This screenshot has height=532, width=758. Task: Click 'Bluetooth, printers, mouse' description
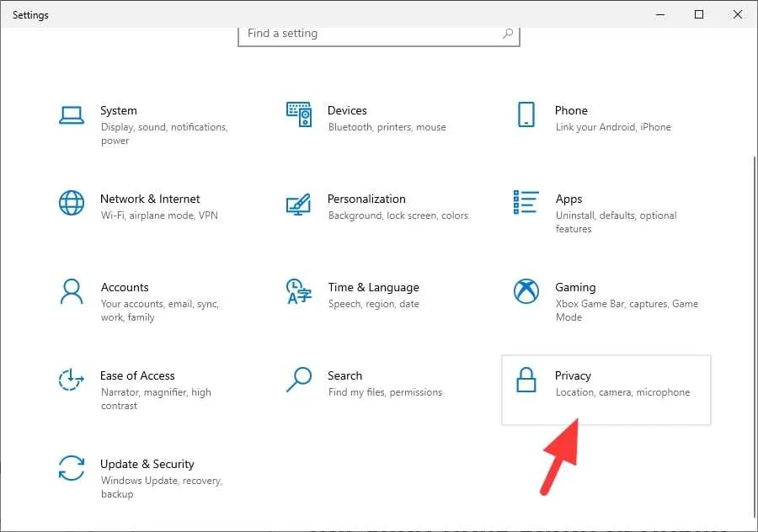[x=387, y=127]
